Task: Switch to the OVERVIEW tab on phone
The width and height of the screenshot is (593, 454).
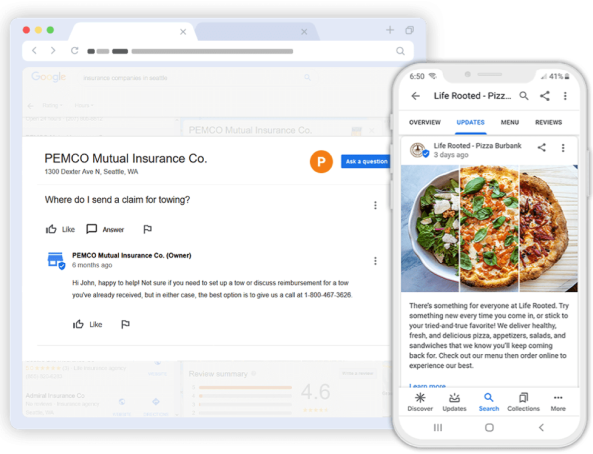Action: click(x=425, y=122)
